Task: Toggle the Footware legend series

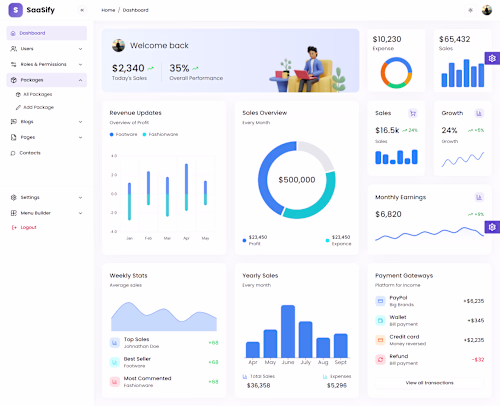Action: click(123, 134)
